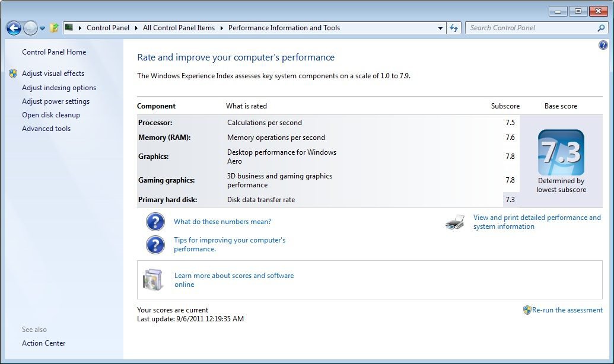Click the 'Last update' timestamp text
The height and width of the screenshot is (364, 614).
190,319
